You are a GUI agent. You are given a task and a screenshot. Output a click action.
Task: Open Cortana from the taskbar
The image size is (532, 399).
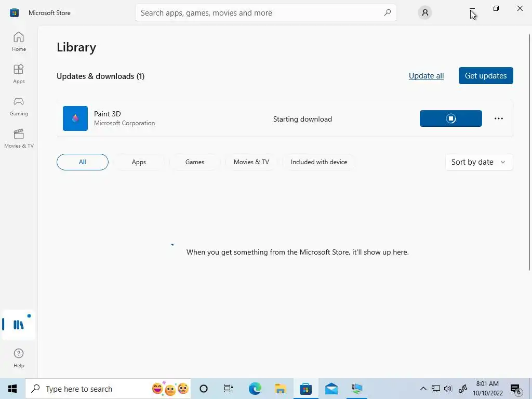click(204, 389)
